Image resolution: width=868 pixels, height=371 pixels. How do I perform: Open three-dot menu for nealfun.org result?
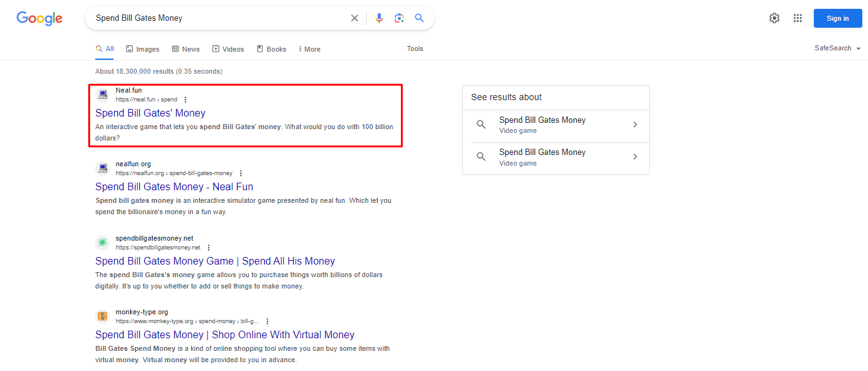point(241,173)
